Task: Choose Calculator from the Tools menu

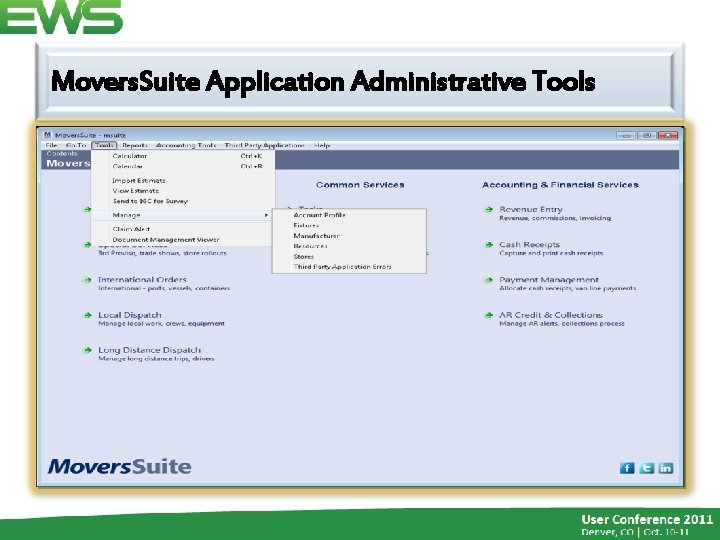Action: pyautogui.click(x=183, y=156)
